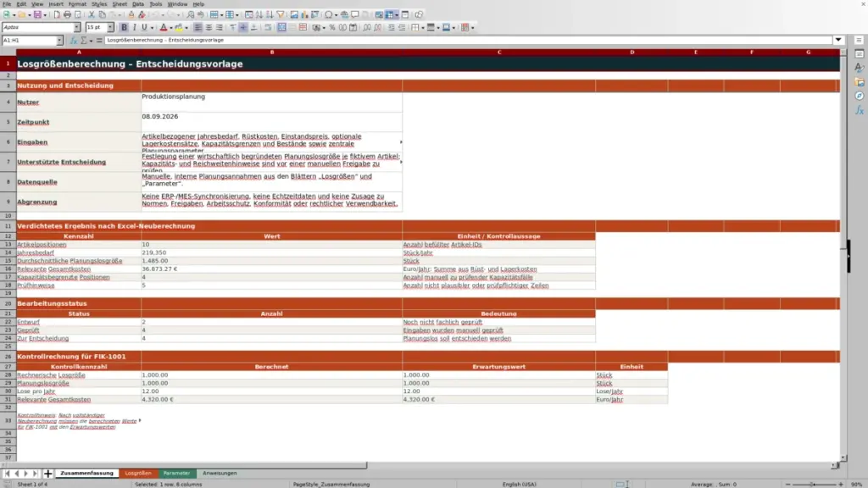This screenshot has height=488, width=868.
Task: Click the Sum sigma icon in formula bar
Action: pyautogui.click(x=84, y=41)
